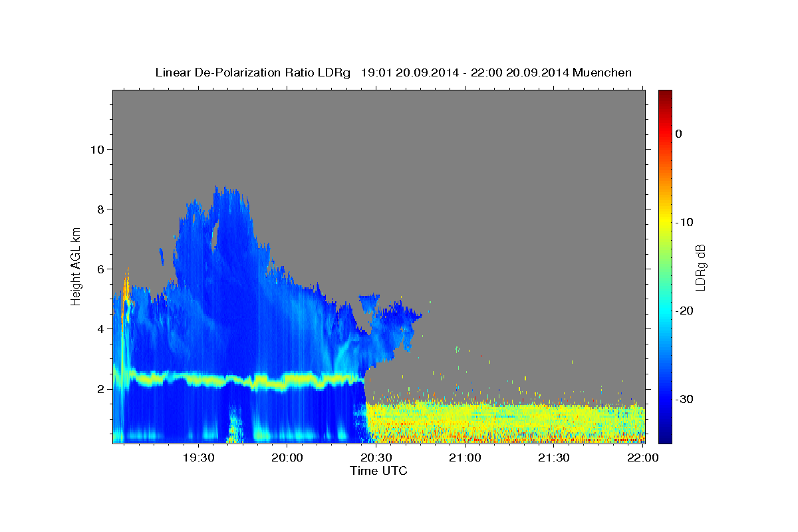Click the Height AGL km axis title

pyautogui.click(x=76, y=266)
